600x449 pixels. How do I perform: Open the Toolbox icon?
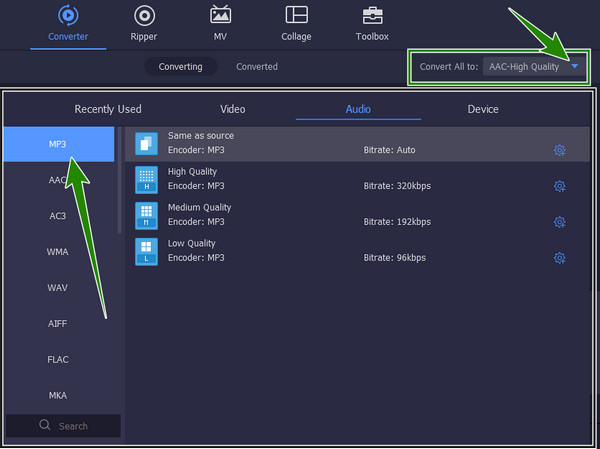coord(372,16)
